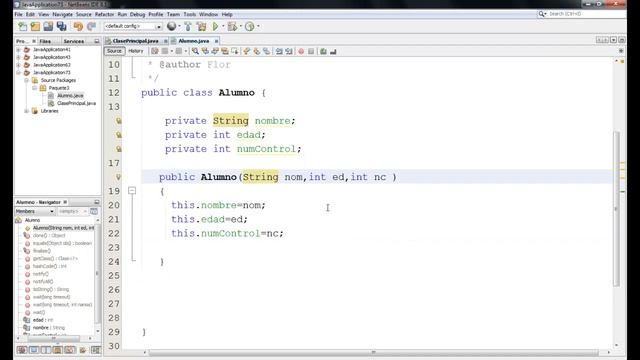The width and height of the screenshot is (640, 360).
Task: Toggle the last Navigator filter button at bottom
Action: pyautogui.click(x=96, y=350)
